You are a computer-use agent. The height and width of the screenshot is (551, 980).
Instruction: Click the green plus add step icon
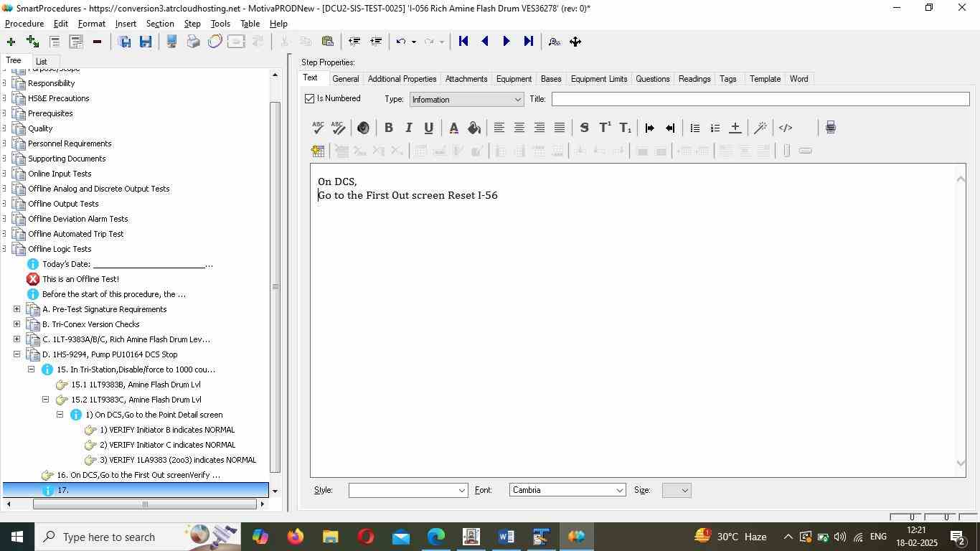tap(11, 42)
